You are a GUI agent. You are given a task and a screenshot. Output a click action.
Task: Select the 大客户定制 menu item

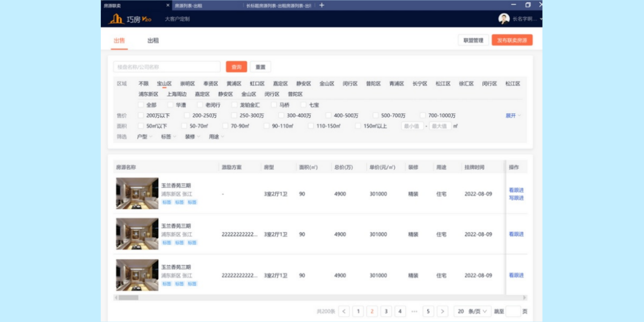[177, 19]
